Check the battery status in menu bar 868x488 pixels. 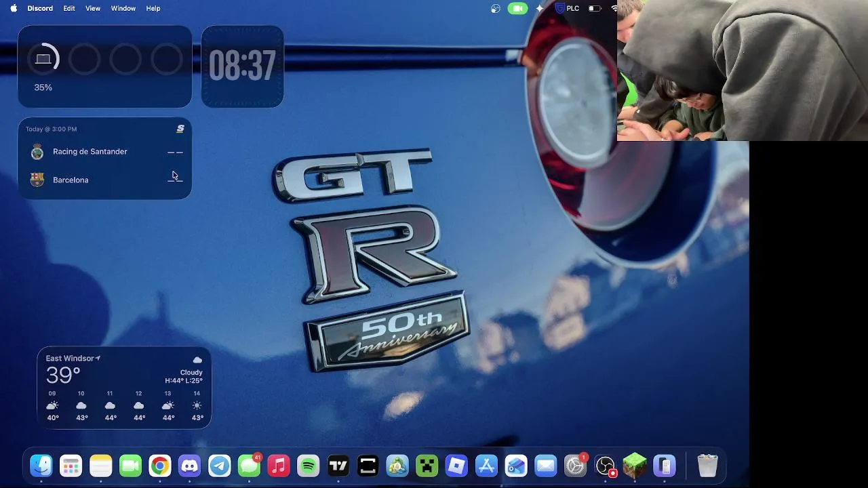tap(595, 8)
